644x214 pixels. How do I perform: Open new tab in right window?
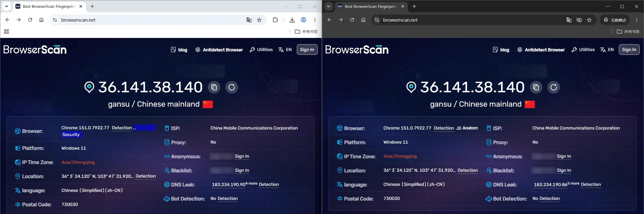414,6
